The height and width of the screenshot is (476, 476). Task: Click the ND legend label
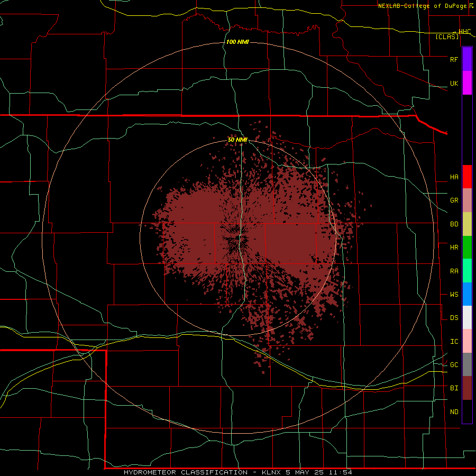coord(454,412)
